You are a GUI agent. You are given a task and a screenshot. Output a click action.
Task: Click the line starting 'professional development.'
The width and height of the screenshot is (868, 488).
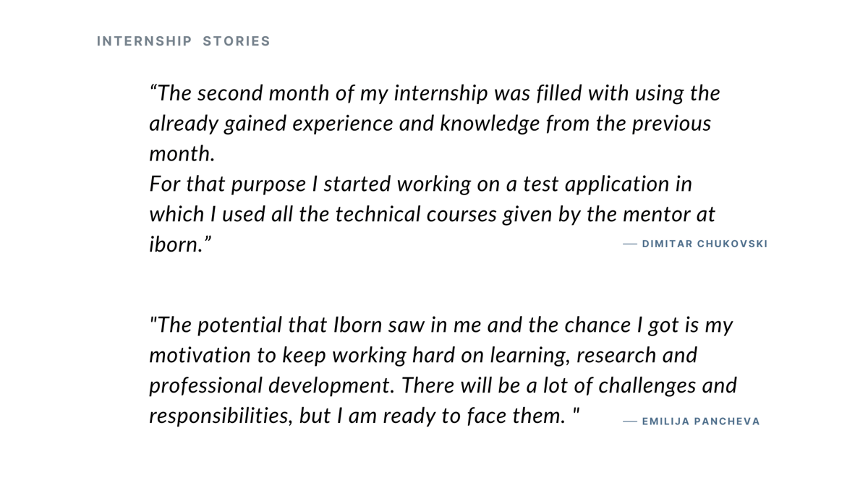[x=443, y=386]
